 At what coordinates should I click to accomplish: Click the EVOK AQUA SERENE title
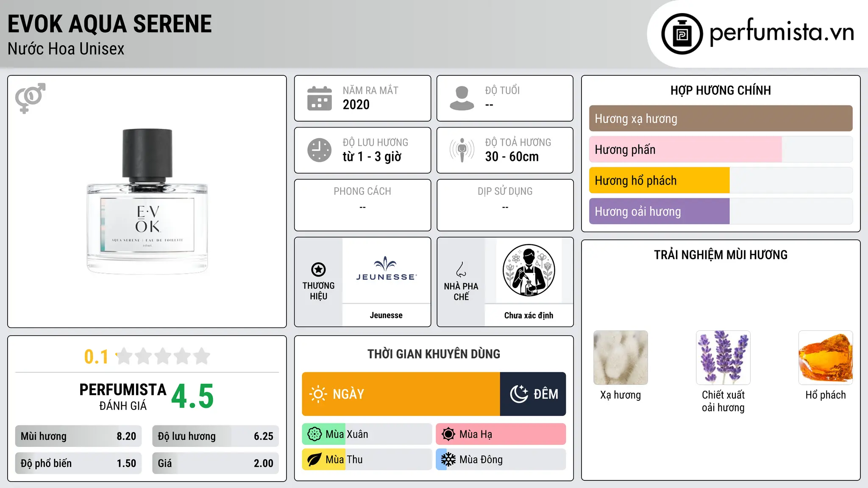pyautogui.click(x=110, y=24)
